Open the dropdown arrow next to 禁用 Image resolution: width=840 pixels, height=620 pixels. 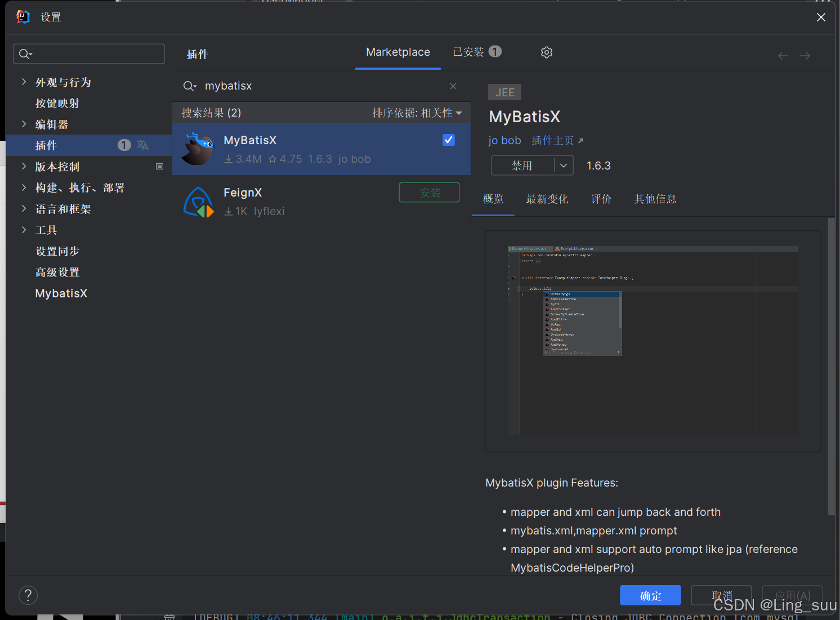pos(564,166)
